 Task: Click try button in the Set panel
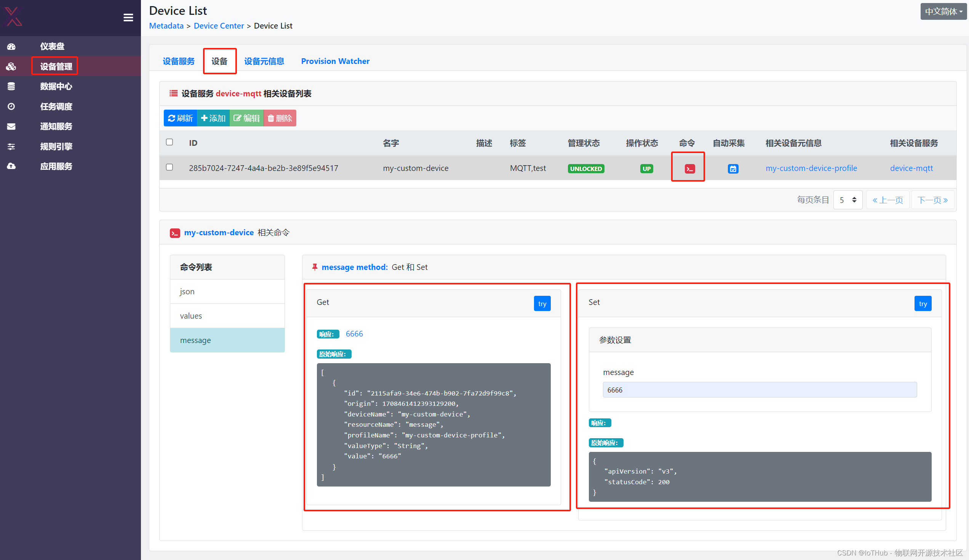pyautogui.click(x=923, y=304)
